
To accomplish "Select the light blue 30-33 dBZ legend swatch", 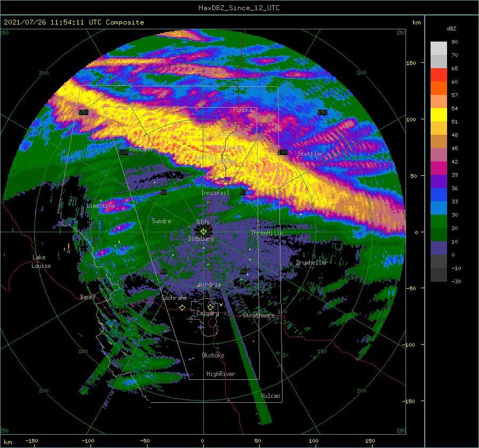I will tap(439, 208).
